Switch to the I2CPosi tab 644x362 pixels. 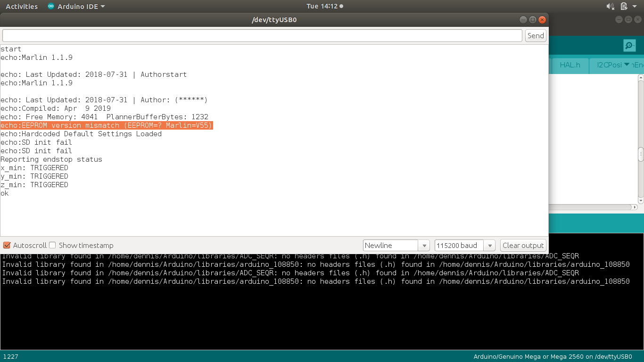click(x=609, y=65)
